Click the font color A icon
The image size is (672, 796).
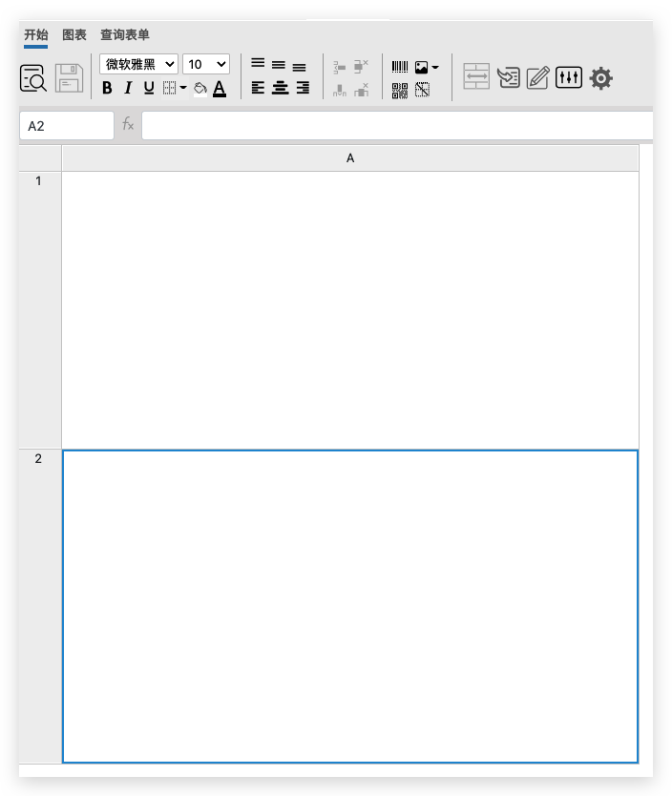220,89
